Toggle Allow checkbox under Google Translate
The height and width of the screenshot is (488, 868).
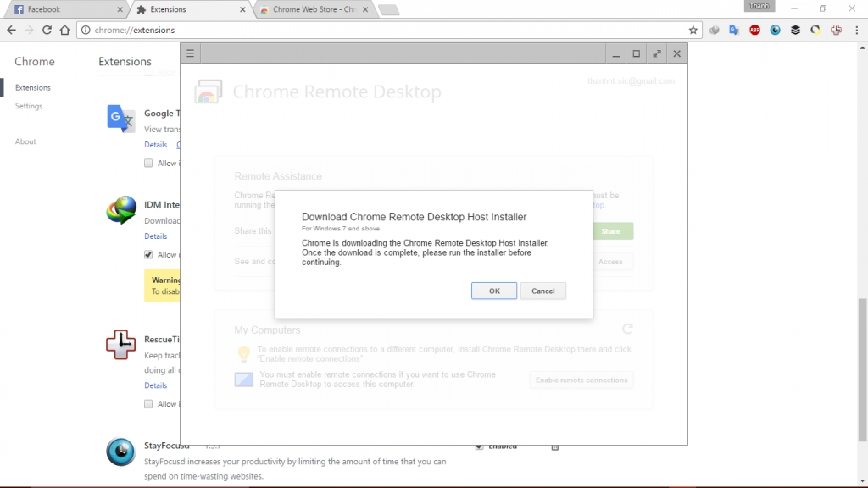coord(148,164)
